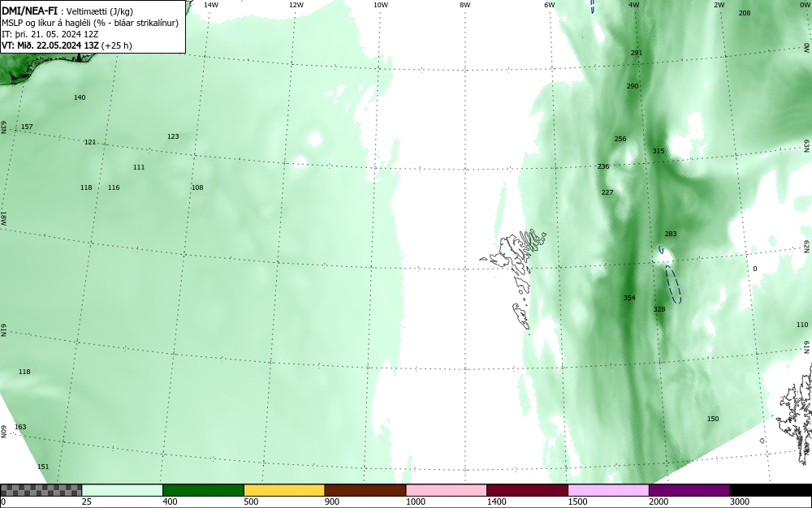812x508 pixels.
Task: Click the 8W longitude label
Action: 465,5
